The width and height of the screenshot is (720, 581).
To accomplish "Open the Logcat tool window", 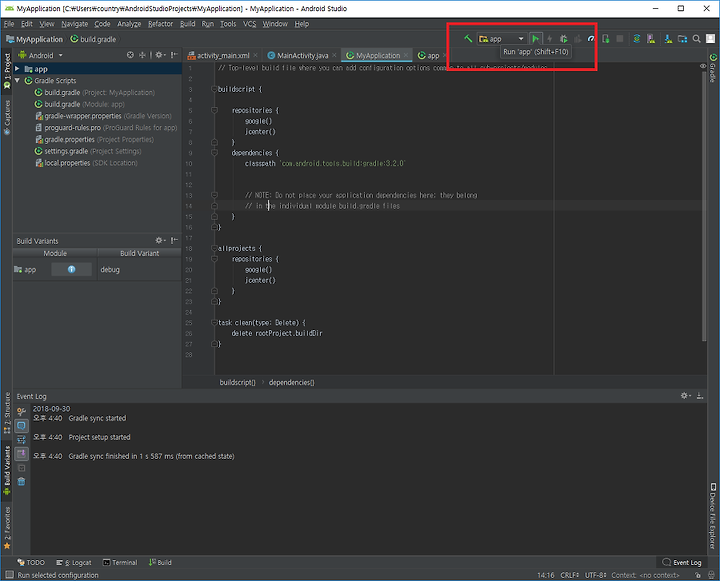I will (x=73, y=562).
